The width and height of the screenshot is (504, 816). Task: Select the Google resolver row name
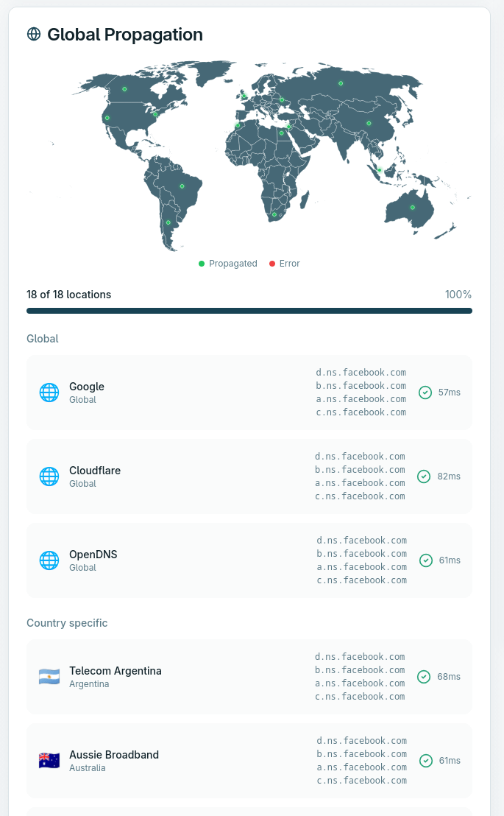(87, 387)
